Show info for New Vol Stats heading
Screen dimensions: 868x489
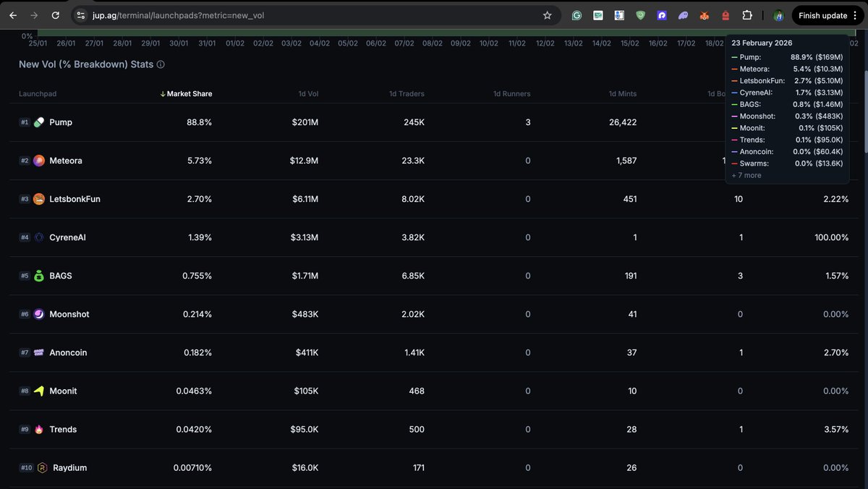point(161,64)
